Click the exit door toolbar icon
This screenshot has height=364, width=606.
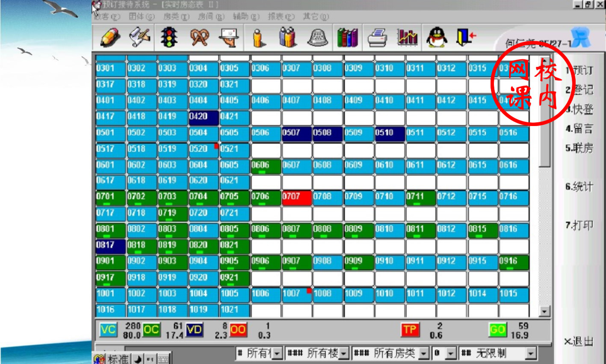[x=466, y=37]
